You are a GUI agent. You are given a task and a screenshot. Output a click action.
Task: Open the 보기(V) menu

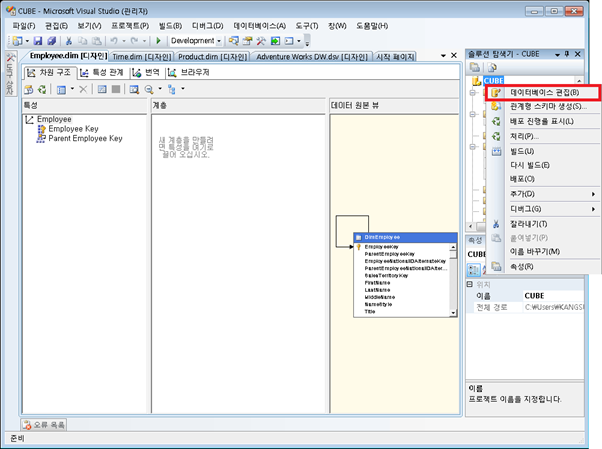pos(89,26)
